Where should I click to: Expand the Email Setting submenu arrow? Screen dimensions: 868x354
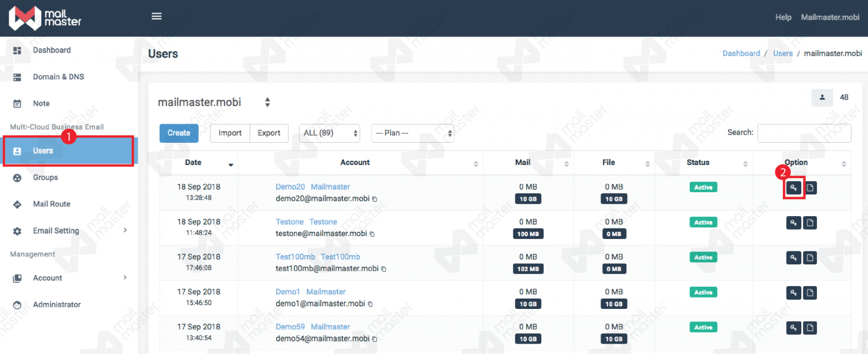tap(125, 230)
